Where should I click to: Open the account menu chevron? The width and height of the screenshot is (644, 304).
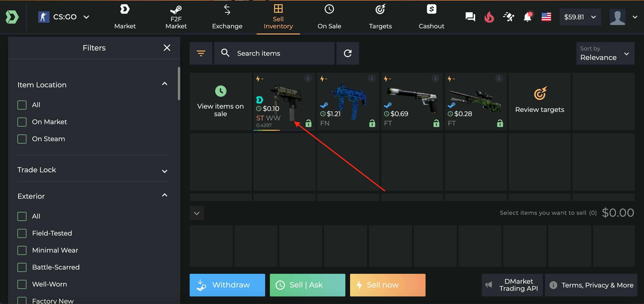click(x=635, y=17)
